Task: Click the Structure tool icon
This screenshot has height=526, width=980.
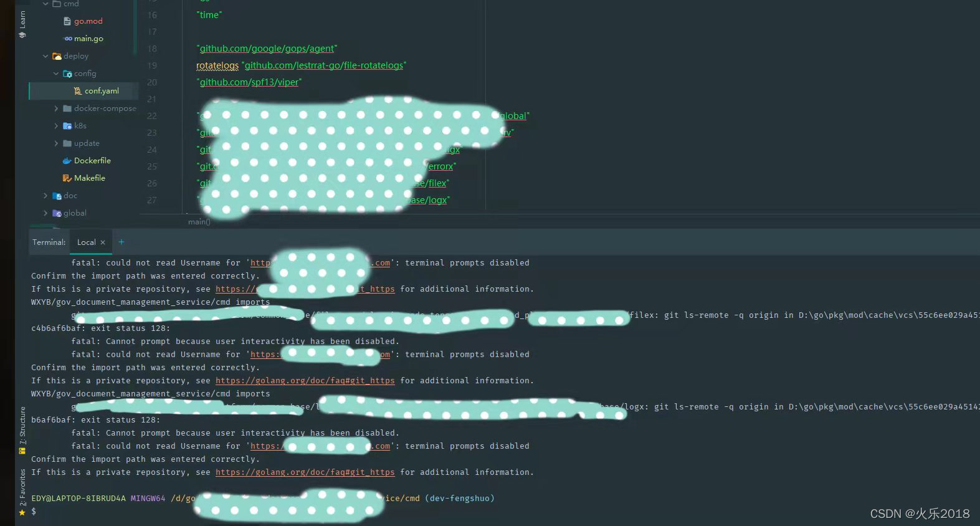Action: 22,450
